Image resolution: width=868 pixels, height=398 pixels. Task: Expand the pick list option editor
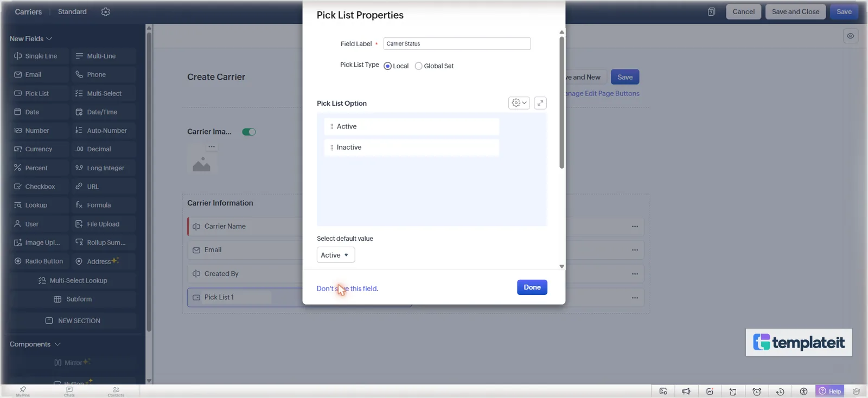540,103
